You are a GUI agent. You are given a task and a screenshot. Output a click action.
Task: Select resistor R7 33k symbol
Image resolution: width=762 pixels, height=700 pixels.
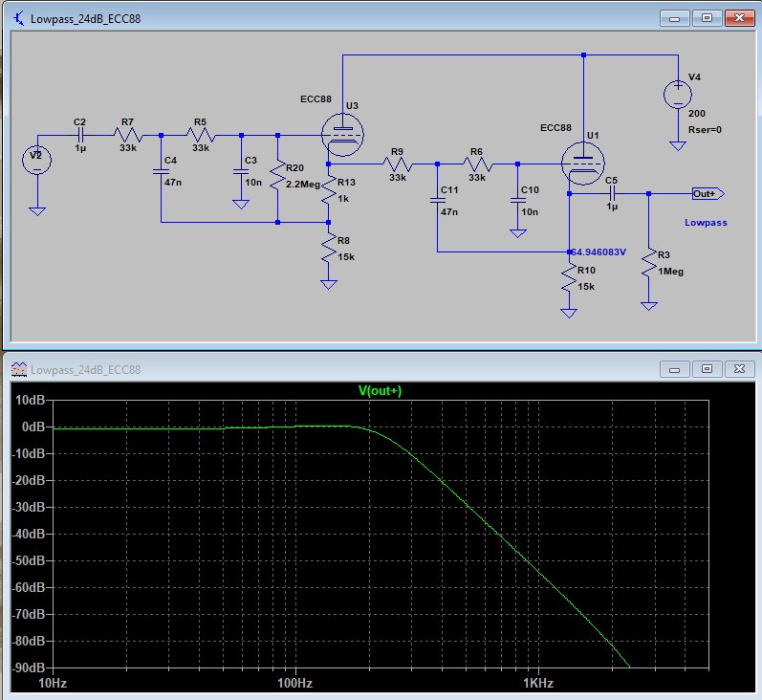pyautogui.click(x=128, y=135)
